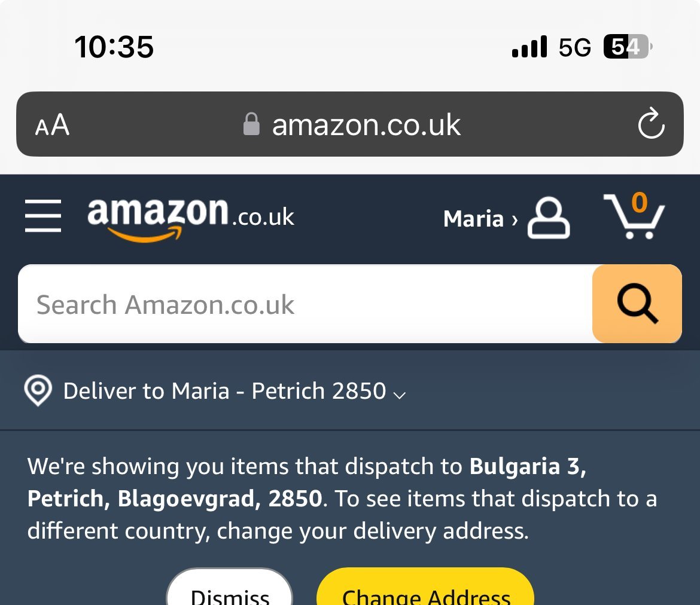Tap the Change Address button

[425, 589]
